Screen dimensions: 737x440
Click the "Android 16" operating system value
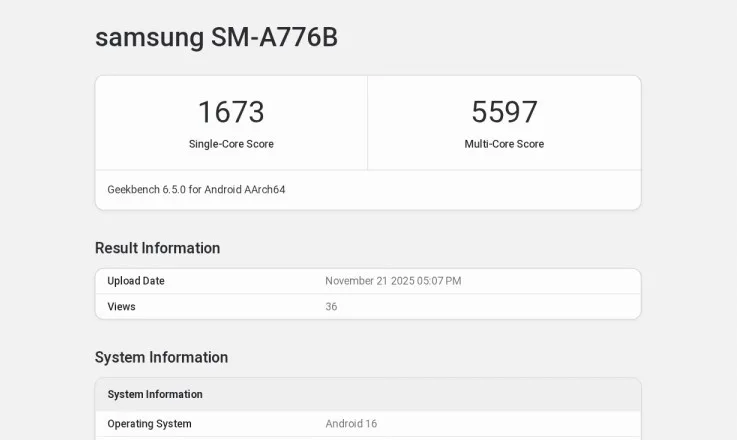tap(351, 424)
